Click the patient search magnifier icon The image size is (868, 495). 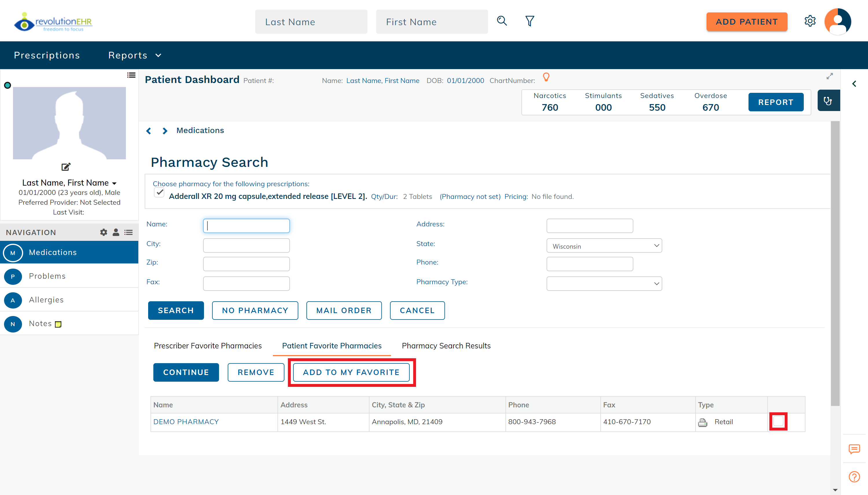(502, 21)
